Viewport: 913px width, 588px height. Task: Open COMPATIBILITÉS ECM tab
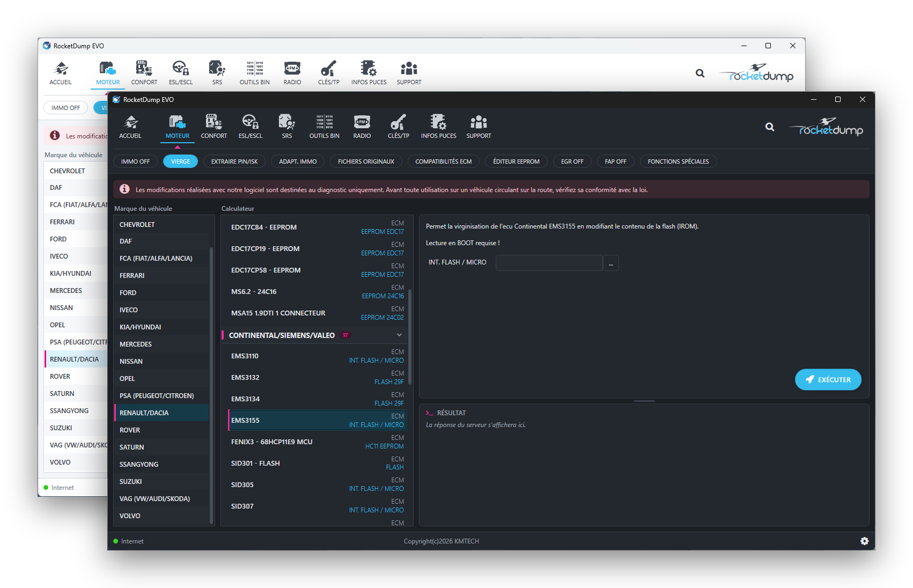pos(444,161)
